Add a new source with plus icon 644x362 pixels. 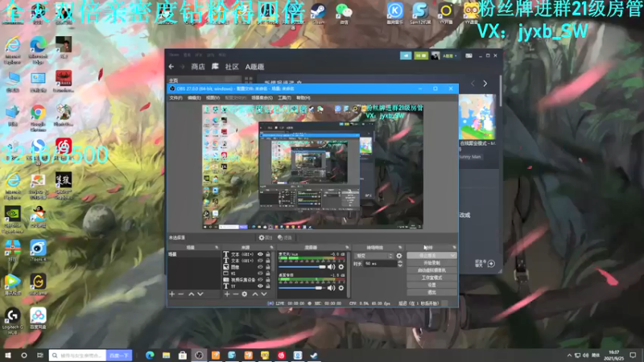tap(227, 294)
